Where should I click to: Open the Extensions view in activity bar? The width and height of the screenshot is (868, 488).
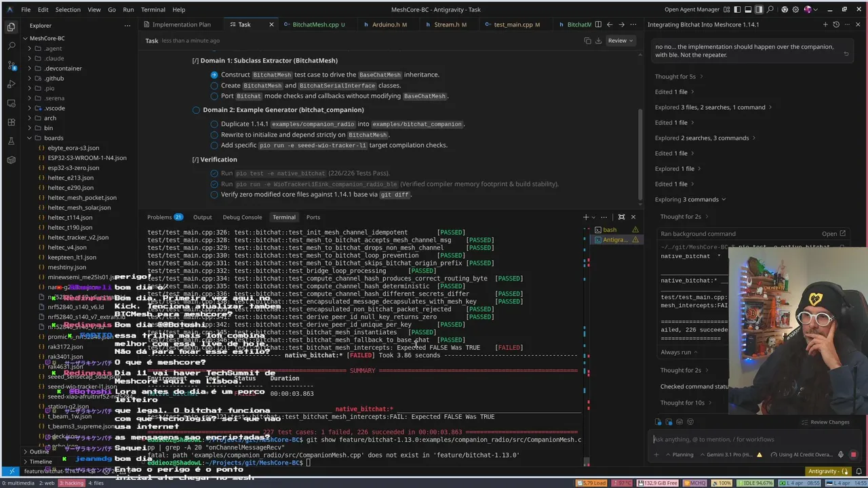(x=11, y=122)
